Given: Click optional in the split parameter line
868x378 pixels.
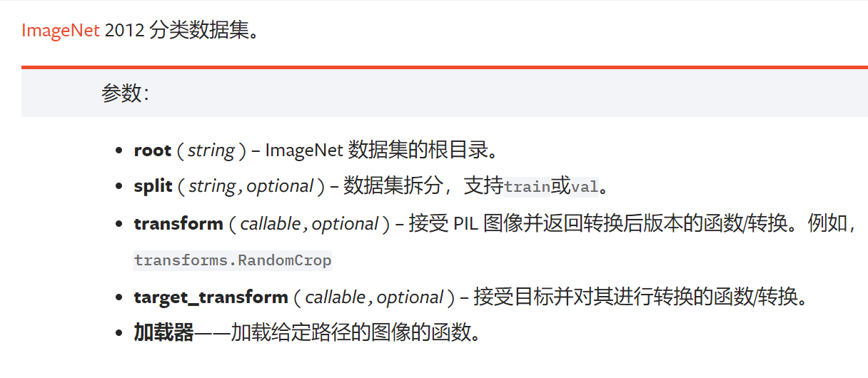Looking at the screenshot, I should (280, 186).
